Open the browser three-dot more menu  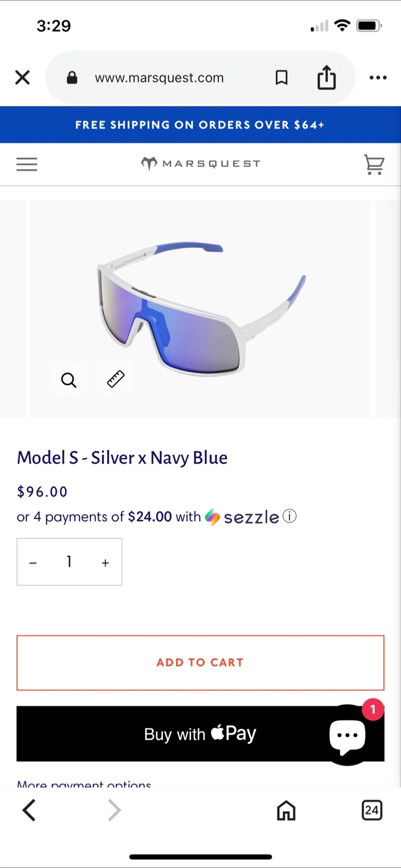377,78
